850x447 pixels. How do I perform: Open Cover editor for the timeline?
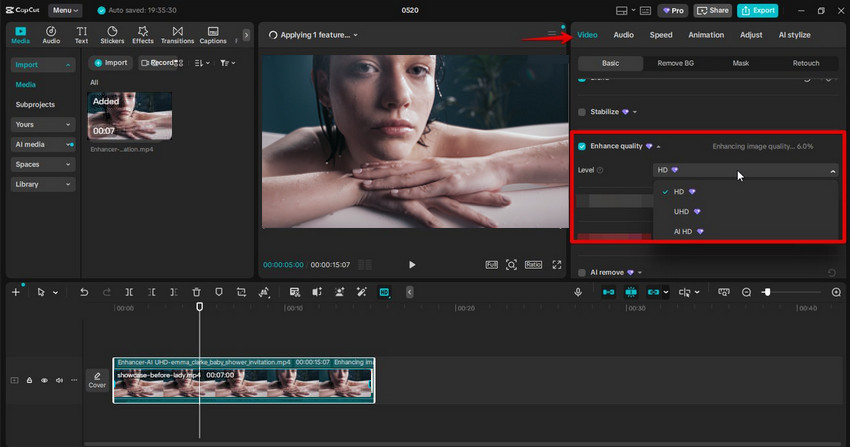[x=97, y=380]
